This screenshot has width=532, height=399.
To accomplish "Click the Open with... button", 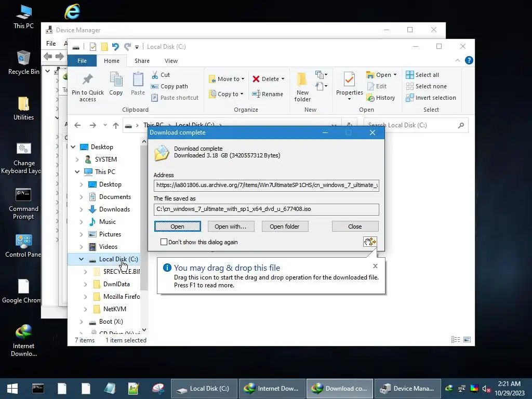I will (231, 227).
